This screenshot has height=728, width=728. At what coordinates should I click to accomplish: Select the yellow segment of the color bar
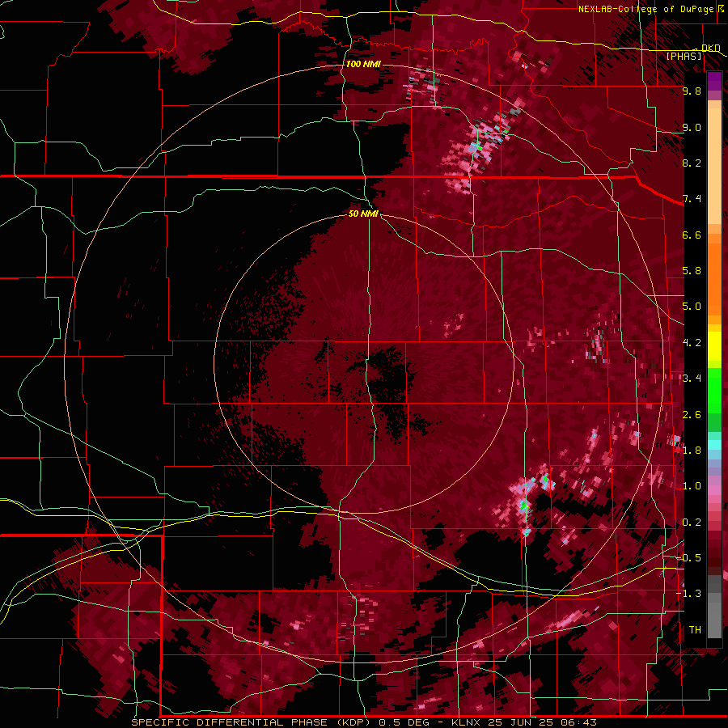tap(714, 346)
